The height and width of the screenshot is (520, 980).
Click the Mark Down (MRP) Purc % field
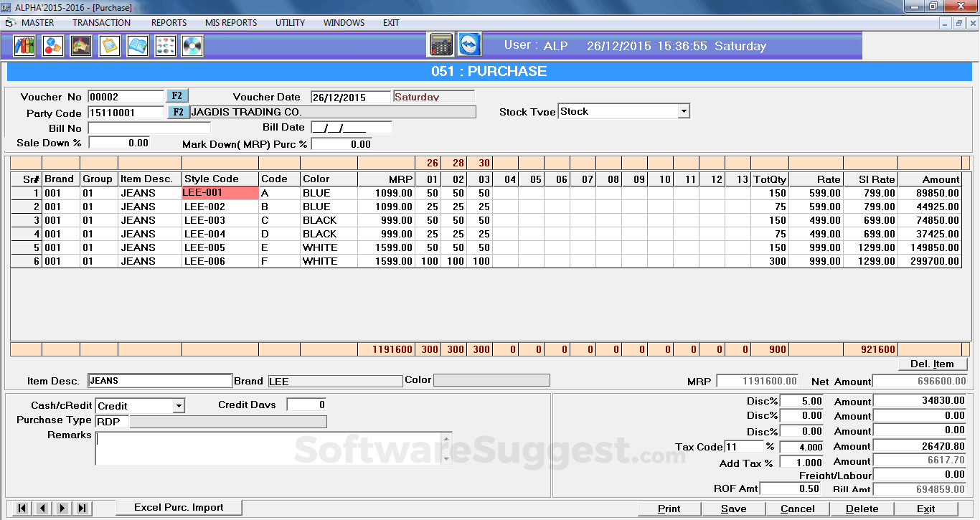tap(341, 143)
